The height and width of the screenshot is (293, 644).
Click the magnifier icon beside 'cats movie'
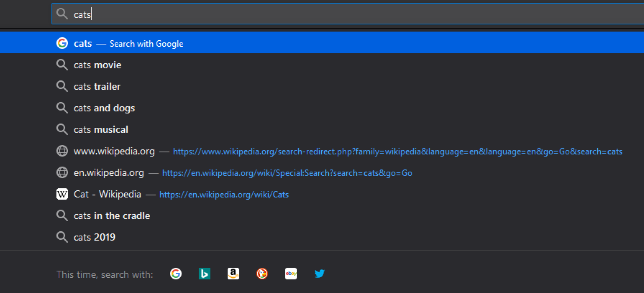coord(62,65)
